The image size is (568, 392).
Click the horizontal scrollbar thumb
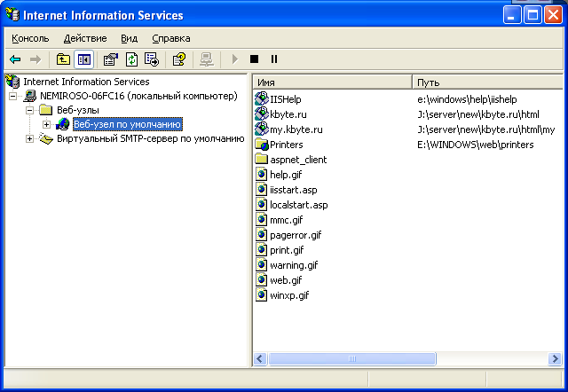pos(352,358)
